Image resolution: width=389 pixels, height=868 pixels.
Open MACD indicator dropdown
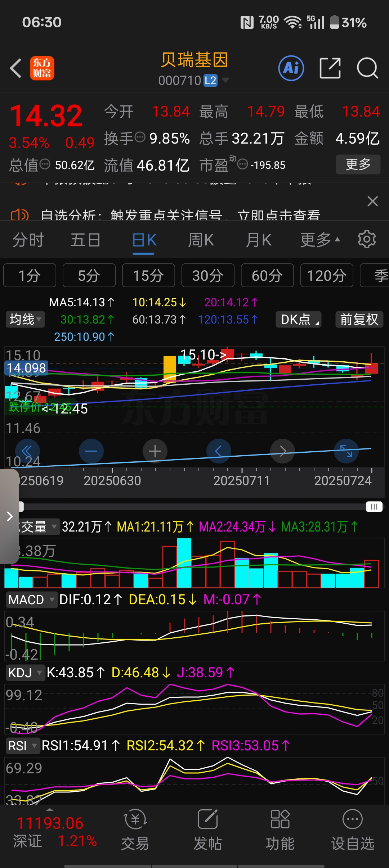coord(31,600)
